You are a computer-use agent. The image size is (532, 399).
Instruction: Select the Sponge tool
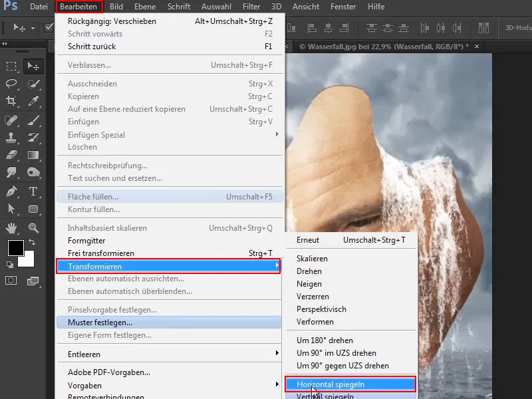[33, 172]
